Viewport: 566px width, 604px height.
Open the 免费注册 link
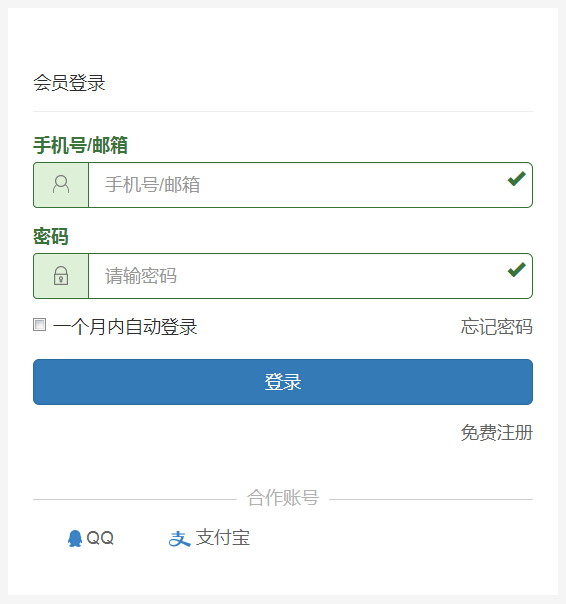click(x=497, y=433)
